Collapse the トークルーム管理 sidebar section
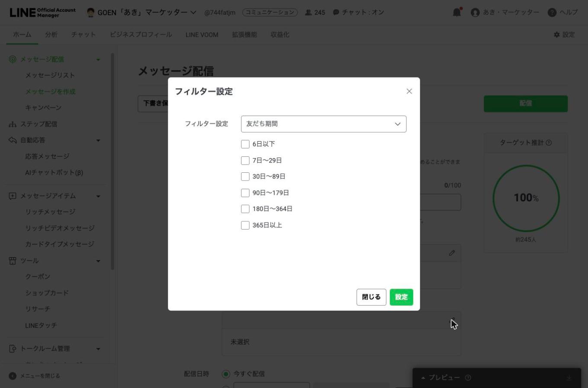 point(98,349)
